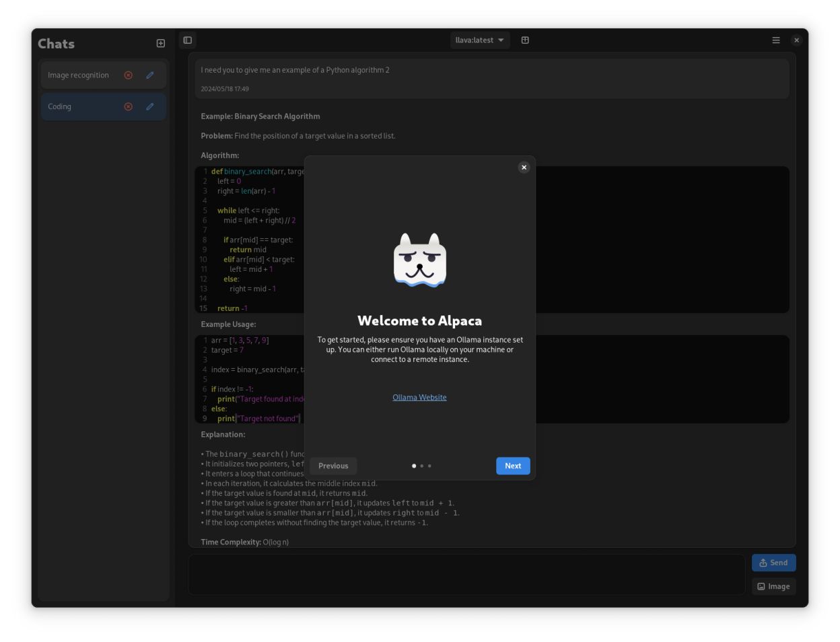Select the Coding chat entry

tap(61, 106)
